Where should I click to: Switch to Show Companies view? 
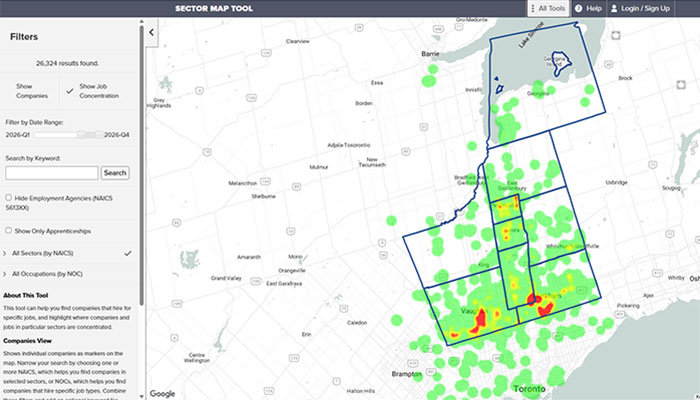(32, 91)
